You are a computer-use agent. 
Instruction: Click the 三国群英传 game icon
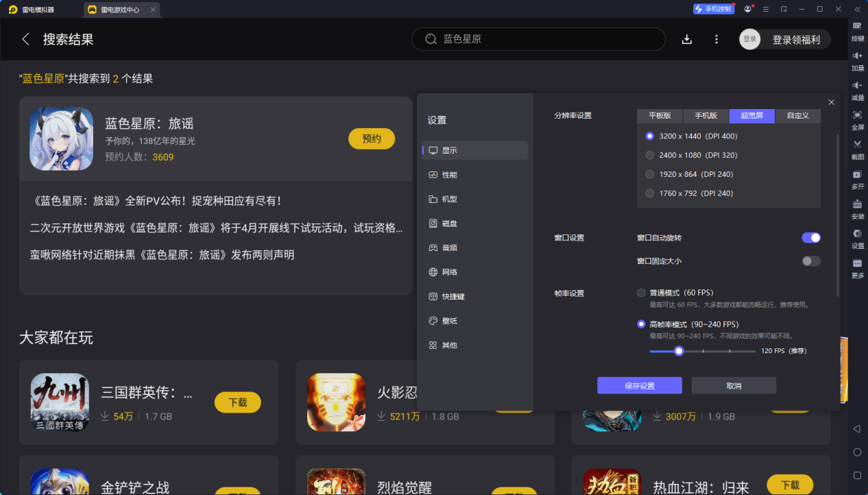coord(60,402)
